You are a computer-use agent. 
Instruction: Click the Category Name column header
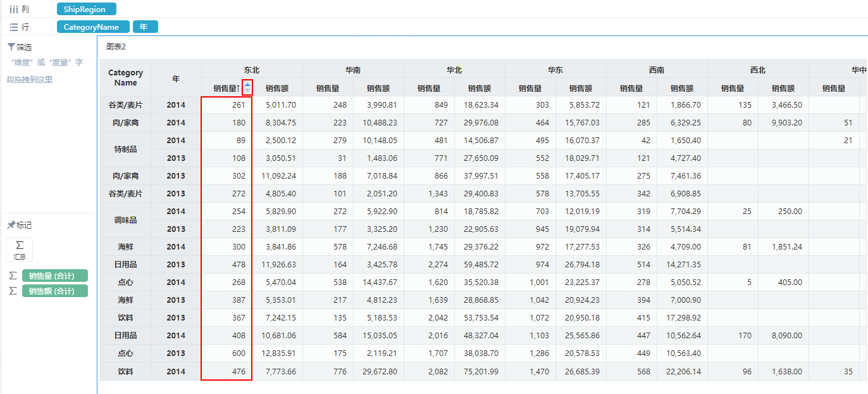coord(126,78)
